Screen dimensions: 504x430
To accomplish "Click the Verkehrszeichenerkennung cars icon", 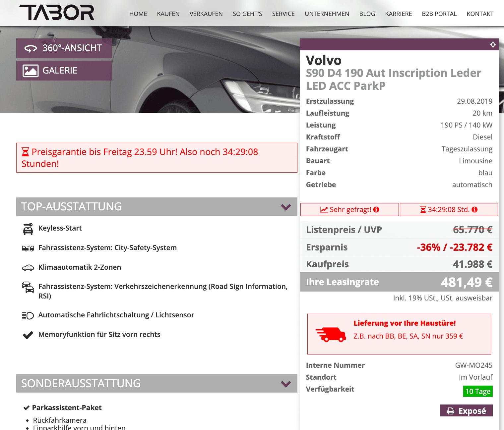I will click(28, 287).
